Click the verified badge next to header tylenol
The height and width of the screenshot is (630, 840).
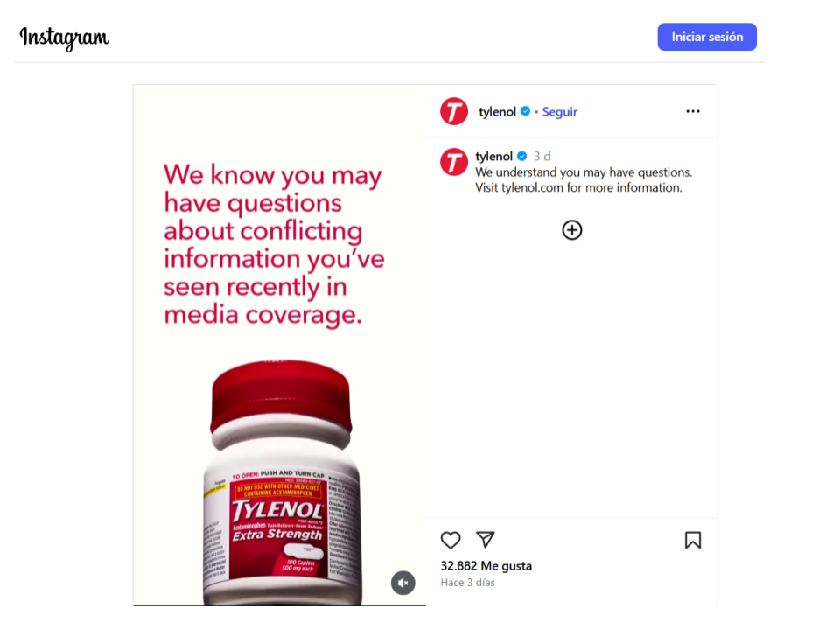click(526, 111)
